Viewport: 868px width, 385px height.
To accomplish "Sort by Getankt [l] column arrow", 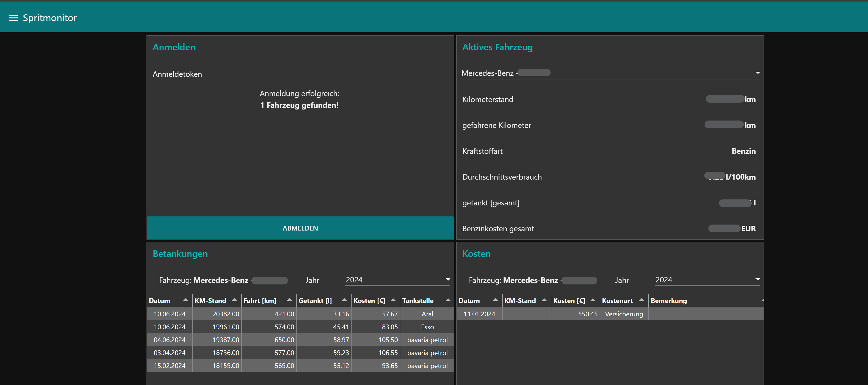I will (x=344, y=300).
